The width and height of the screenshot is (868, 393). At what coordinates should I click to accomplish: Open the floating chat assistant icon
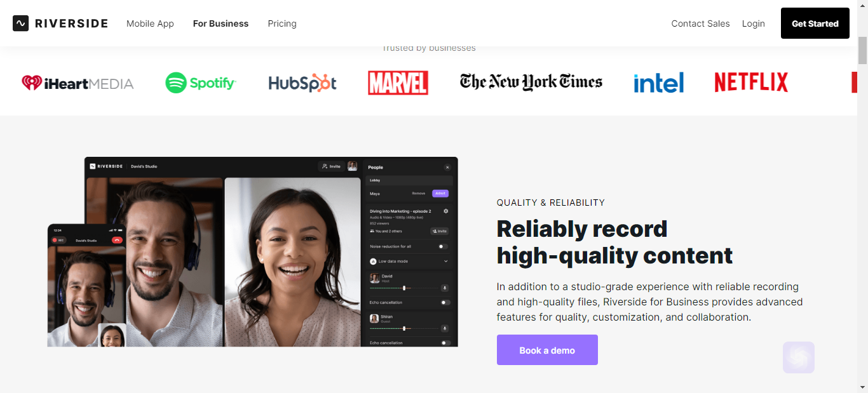[x=799, y=357]
